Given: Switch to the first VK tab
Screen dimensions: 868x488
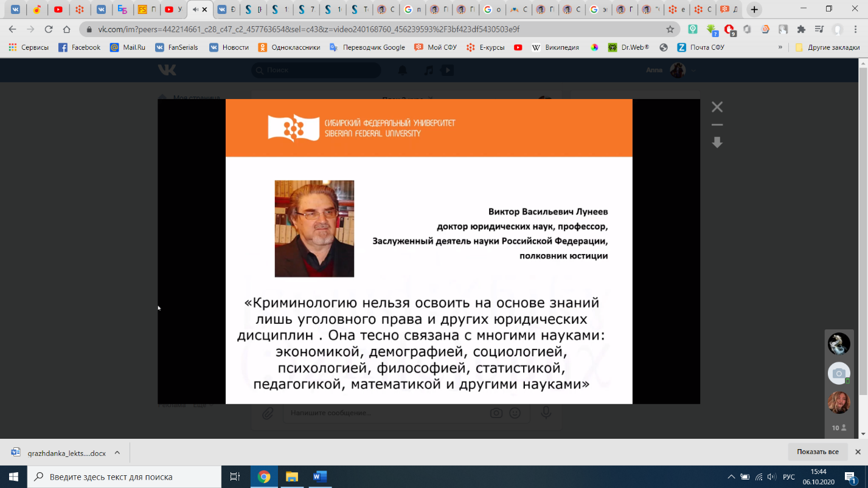Looking at the screenshot, I should (x=15, y=9).
